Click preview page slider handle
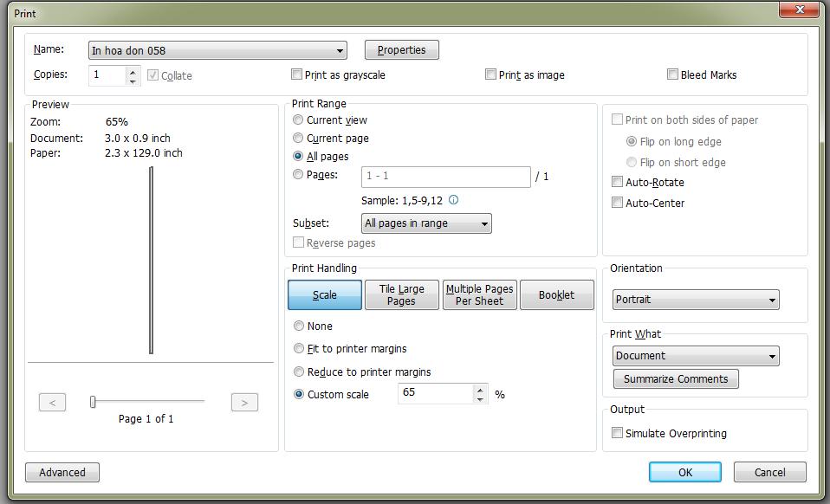The height and width of the screenshot is (504, 830). [x=93, y=402]
